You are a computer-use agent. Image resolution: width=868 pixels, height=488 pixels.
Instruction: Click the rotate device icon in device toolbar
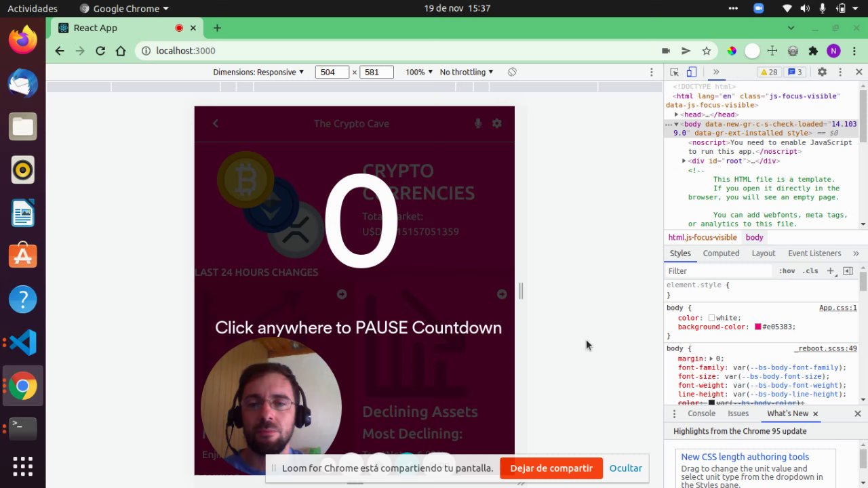pyautogui.click(x=512, y=72)
